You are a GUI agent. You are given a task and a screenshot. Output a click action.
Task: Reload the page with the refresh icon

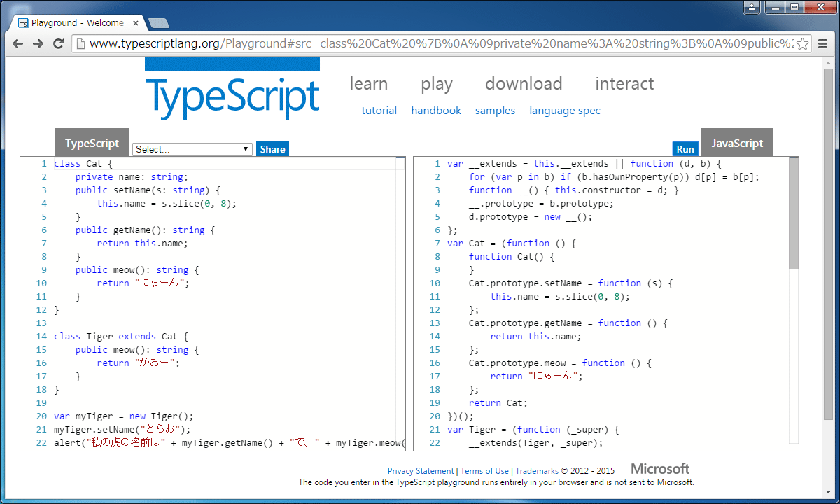(x=58, y=43)
